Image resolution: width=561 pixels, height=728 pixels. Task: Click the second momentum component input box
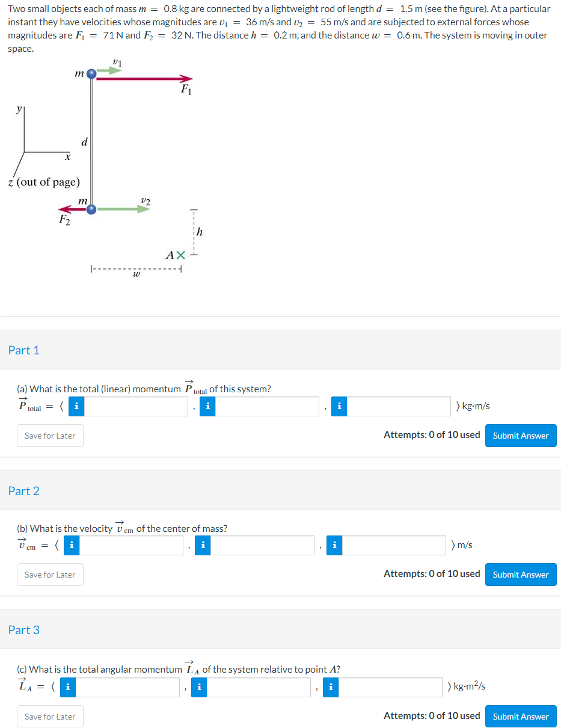[268, 406]
